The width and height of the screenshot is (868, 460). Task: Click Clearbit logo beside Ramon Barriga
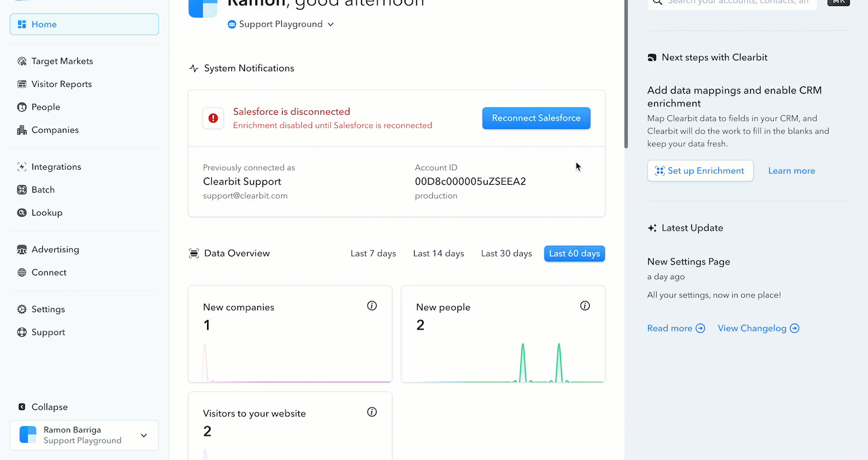coord(28,435)
